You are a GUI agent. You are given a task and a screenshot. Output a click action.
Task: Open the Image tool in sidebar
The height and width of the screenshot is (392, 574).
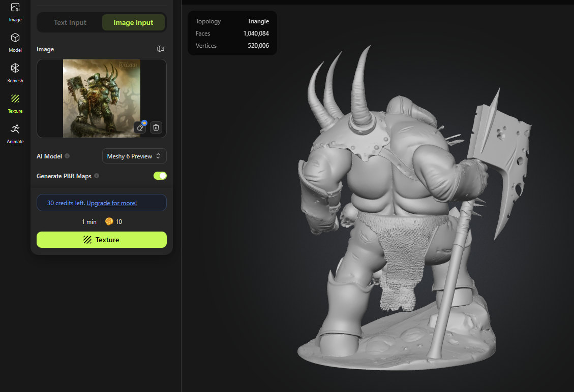[x=15, y=12]
